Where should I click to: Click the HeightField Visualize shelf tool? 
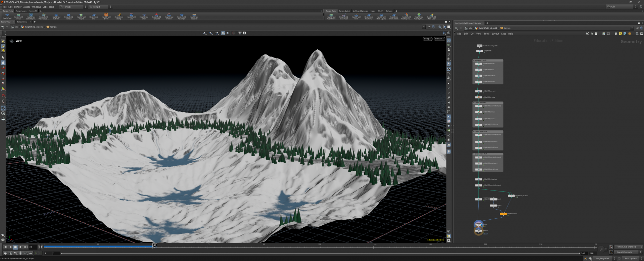(194, 16)
